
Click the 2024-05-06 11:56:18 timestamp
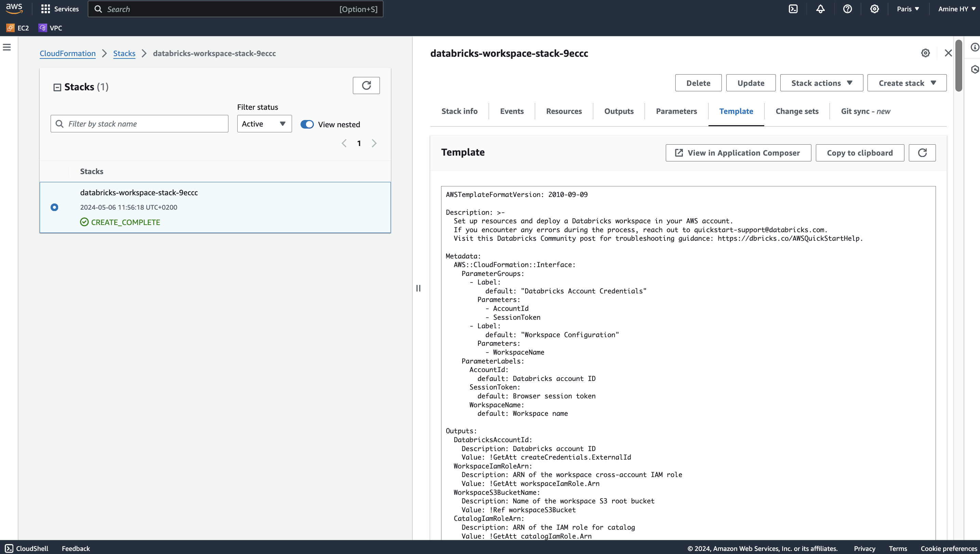tap(129, 207)
